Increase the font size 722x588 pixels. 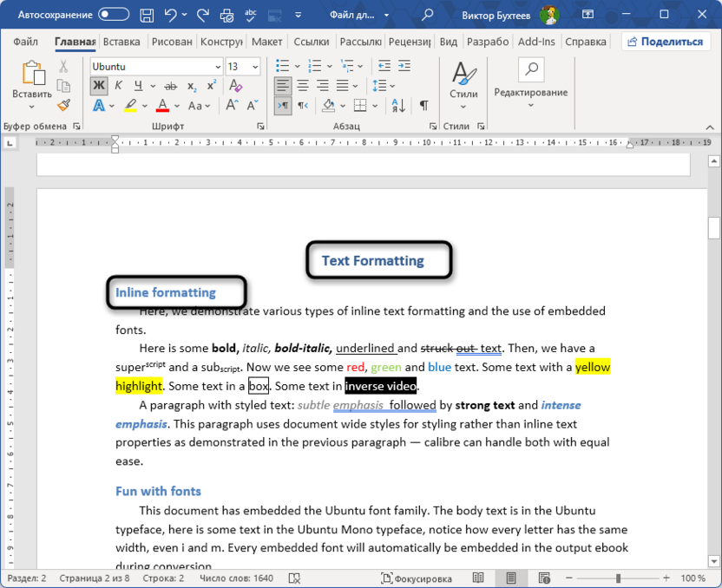232,105
